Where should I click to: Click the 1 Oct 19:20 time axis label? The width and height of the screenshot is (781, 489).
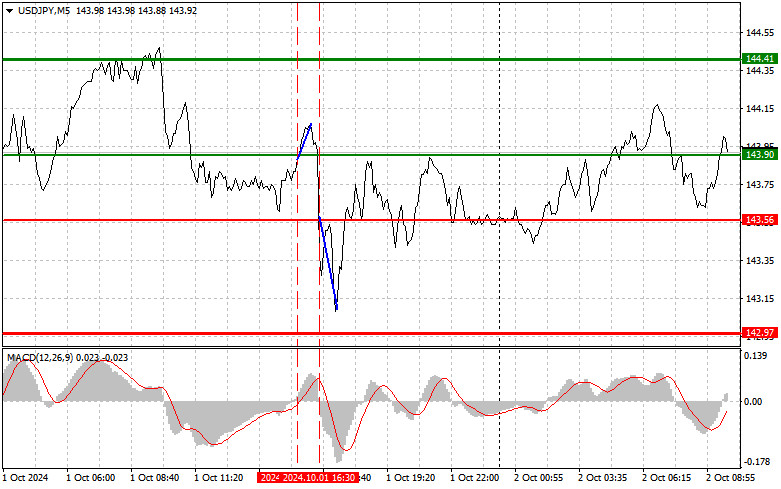point(410,478)
